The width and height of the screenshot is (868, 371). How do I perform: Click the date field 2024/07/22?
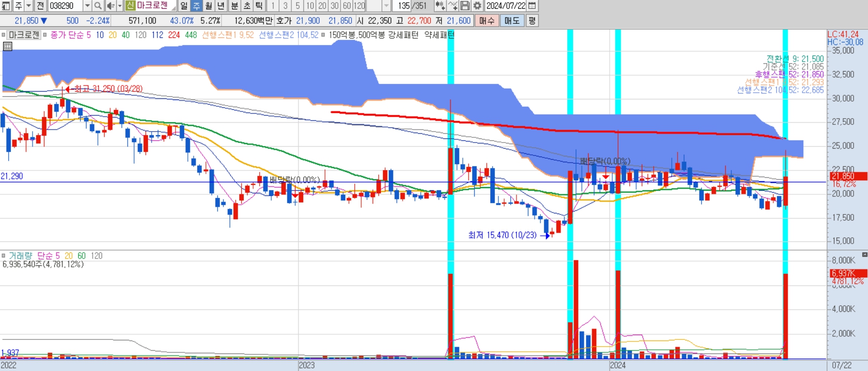point(506,6)
